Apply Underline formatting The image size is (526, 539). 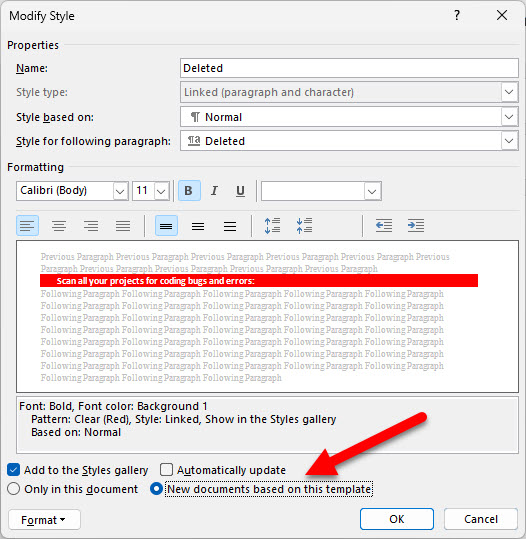click(x=240, y=191)
